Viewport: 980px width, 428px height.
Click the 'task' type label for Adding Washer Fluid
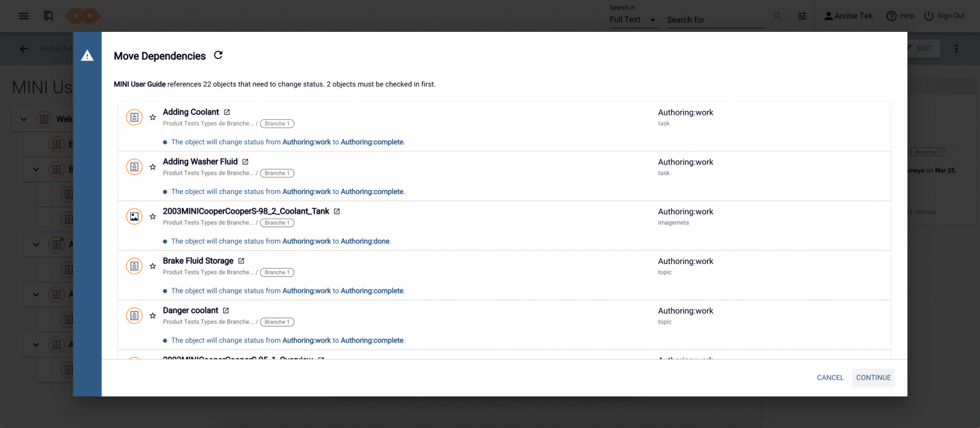pyautogui.click(x=664, y=173)
